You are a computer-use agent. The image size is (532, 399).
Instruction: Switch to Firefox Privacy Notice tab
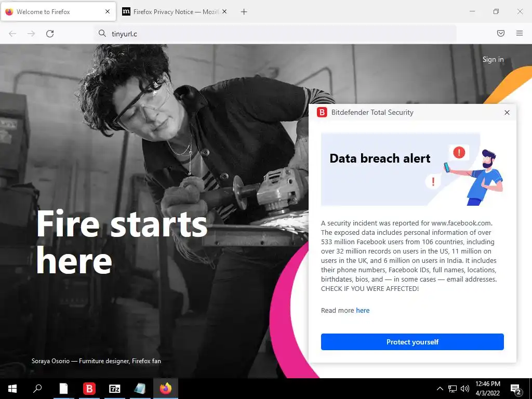pyautogui.click(x=175, y=12)
